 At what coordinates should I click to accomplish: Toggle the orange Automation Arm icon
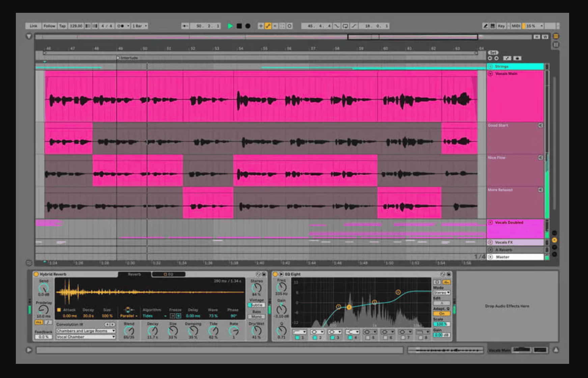268,26
